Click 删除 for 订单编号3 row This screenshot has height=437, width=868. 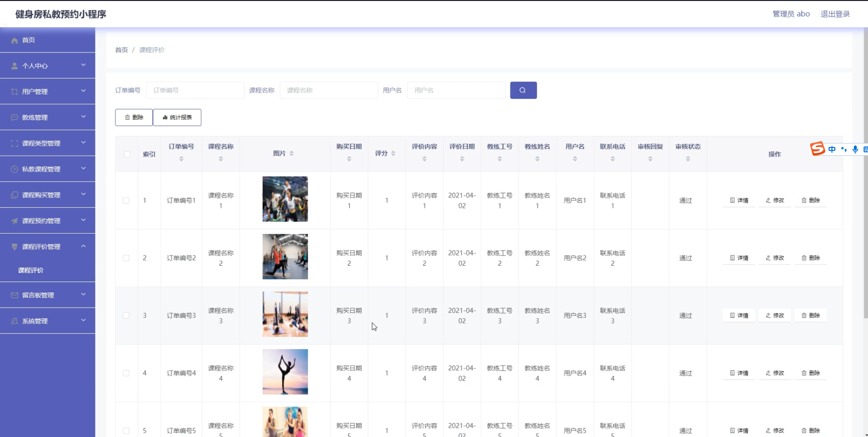811,315
